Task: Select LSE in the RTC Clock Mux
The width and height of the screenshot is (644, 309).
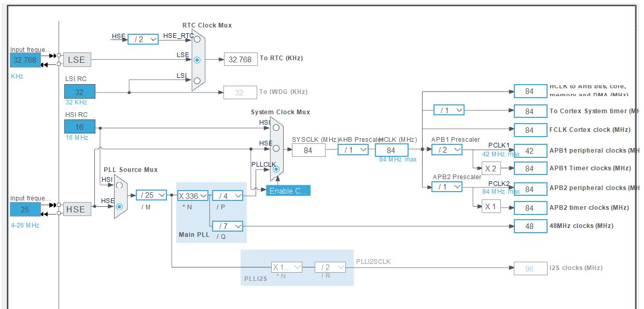Action: tap(197, 60)
